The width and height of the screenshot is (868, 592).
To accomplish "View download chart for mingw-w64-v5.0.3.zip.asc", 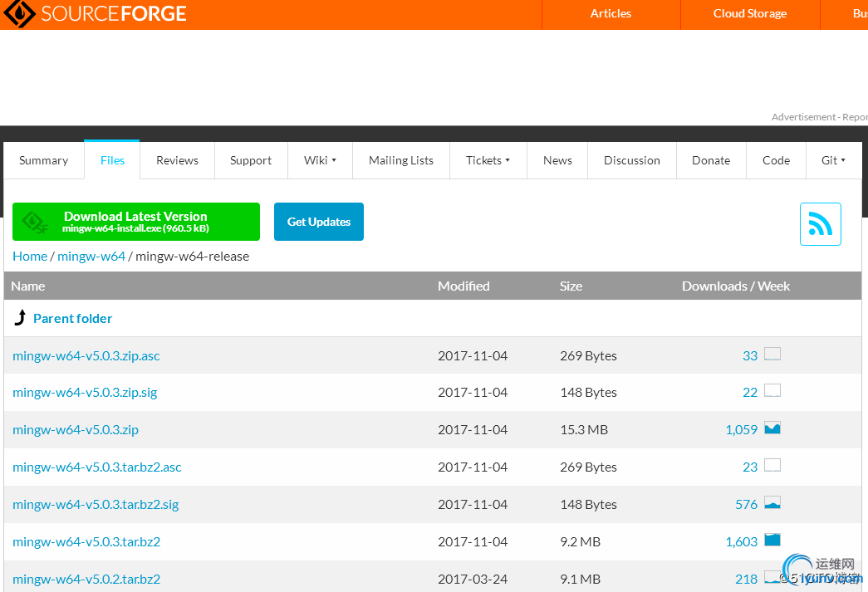I will pyautogui.click(x=772, y=354).
